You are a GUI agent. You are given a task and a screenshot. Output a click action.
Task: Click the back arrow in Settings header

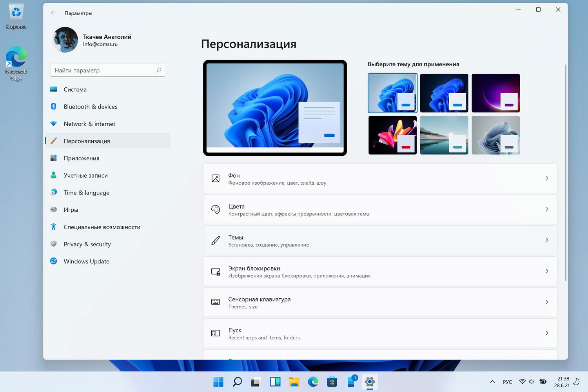[53, 13]
